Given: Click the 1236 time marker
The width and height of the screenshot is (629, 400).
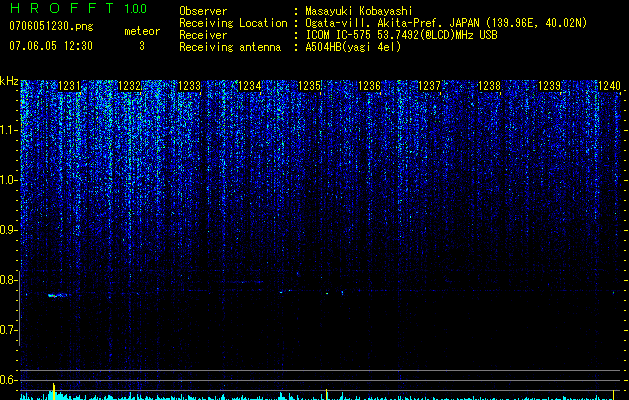Looking at the screenshot, I should pos(369,86).
